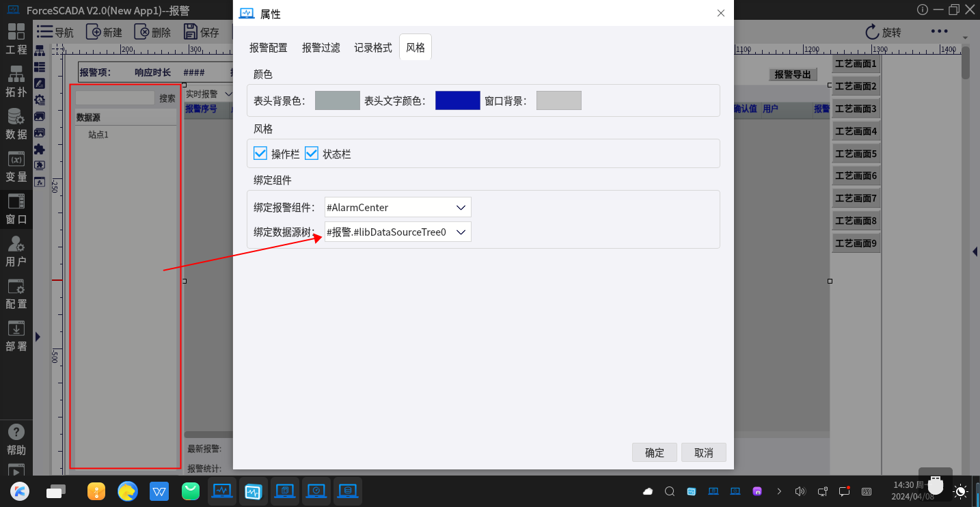The image size is (980, 507).
Task: Open the 拓扑 topology sidebar icon
Action: coord(16,81)
